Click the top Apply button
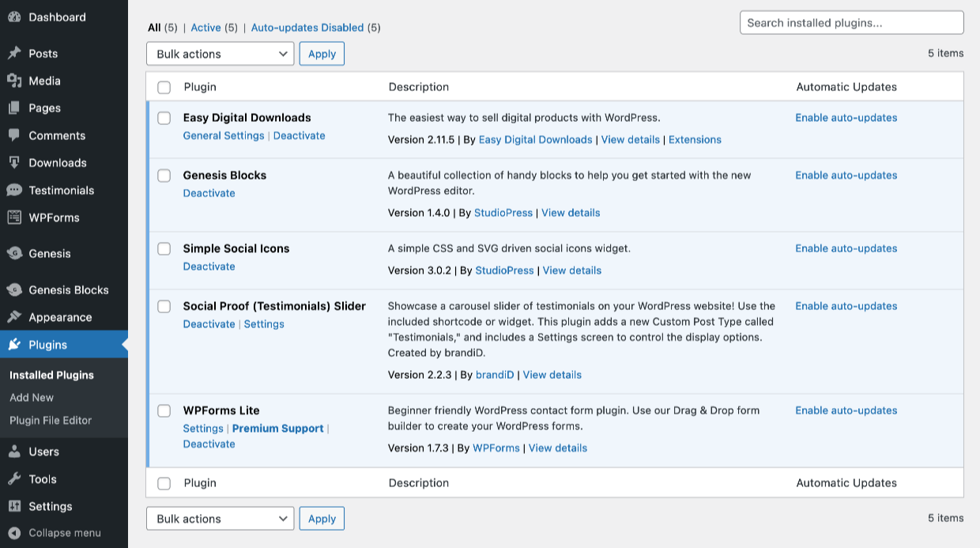The image size is (980, 548). (x=322, y=54)
